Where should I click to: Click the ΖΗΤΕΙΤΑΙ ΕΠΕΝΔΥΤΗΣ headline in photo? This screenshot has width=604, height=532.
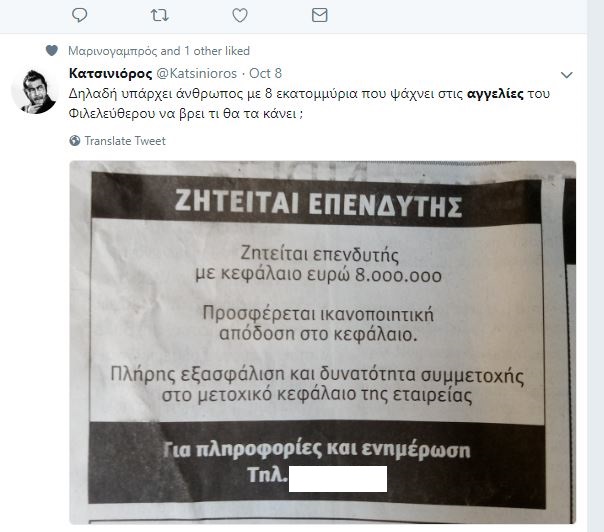(318, 203)
